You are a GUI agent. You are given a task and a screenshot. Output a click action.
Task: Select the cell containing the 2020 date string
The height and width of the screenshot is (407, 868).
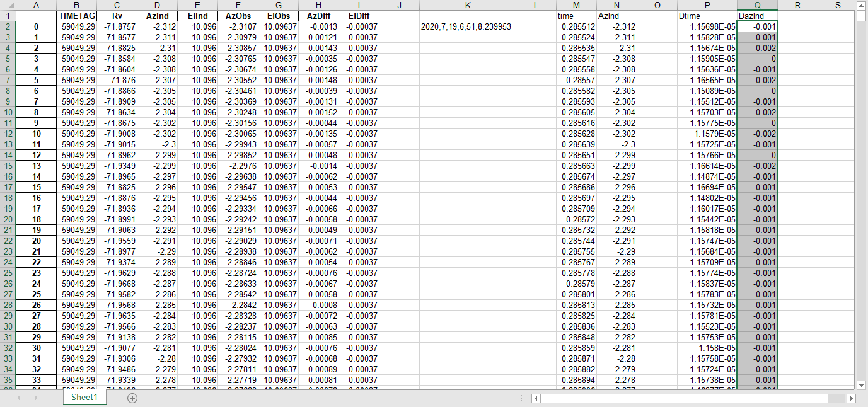coord(468,27)
